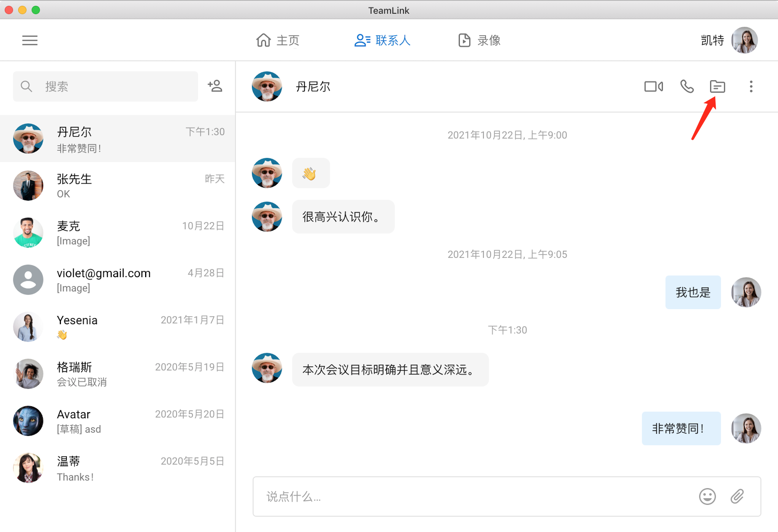
Task: Type in the 说点什么 message field
Action: pyautogui.click(x=475, y=496)
